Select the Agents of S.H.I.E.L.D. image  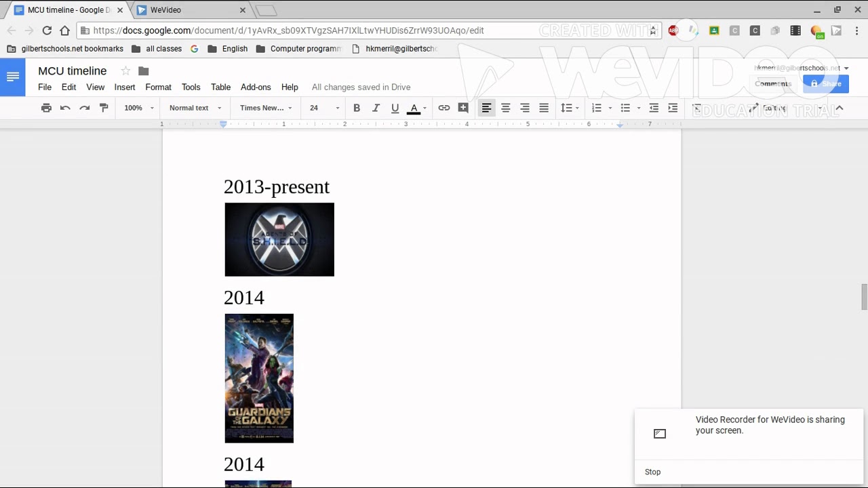point(279,239)
